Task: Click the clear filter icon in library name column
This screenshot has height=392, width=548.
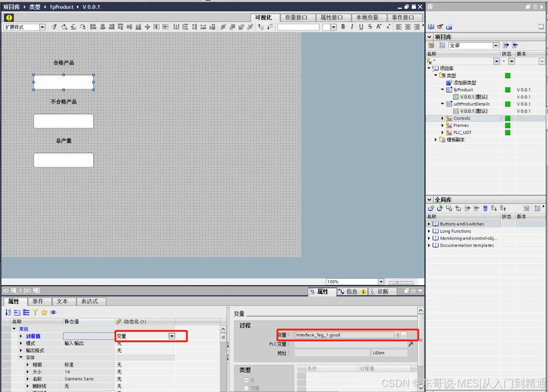Action: click(429, 61)
